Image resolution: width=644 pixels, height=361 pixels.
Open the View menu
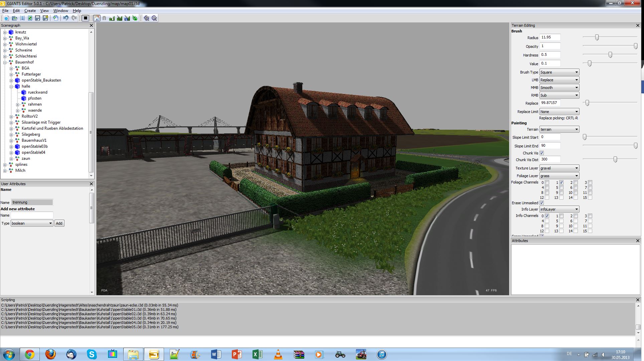coord(44,11)
